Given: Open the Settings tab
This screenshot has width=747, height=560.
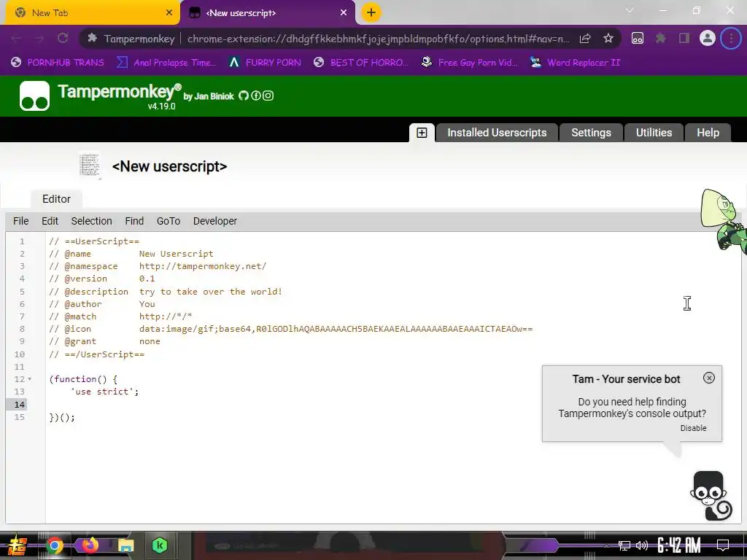Looking at the screenshot, I should 591,133.
